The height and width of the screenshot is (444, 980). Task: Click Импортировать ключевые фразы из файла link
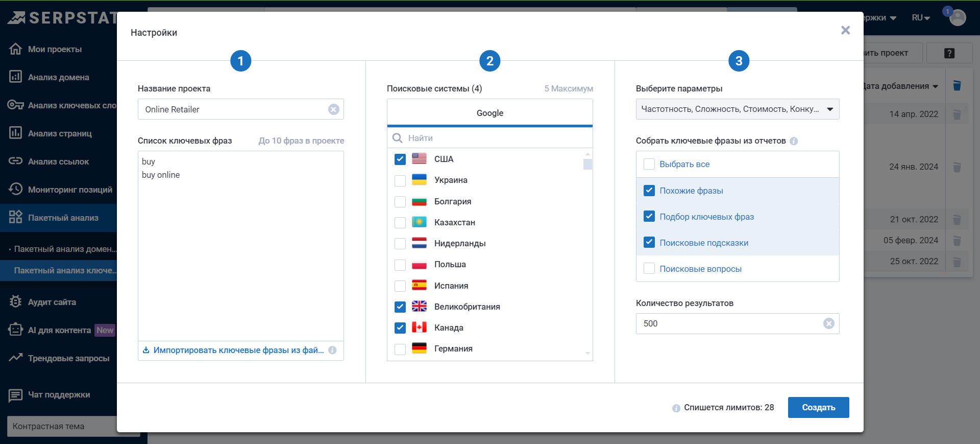pos(238,350)
